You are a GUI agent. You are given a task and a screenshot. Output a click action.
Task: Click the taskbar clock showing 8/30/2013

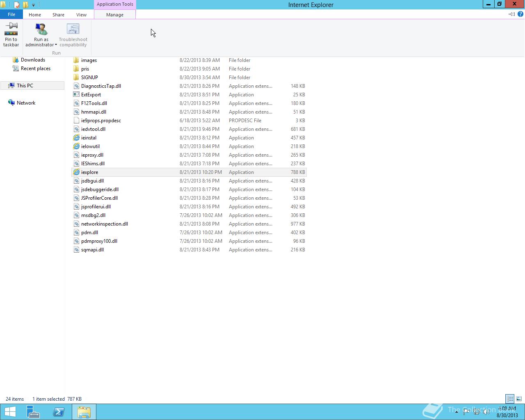click(x=507, y=412)
